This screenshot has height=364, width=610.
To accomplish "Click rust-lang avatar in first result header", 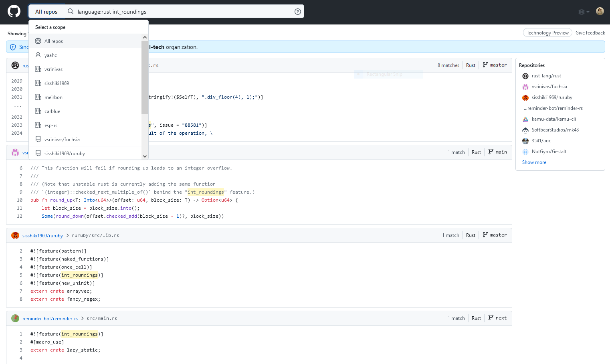I will point(15,65).
